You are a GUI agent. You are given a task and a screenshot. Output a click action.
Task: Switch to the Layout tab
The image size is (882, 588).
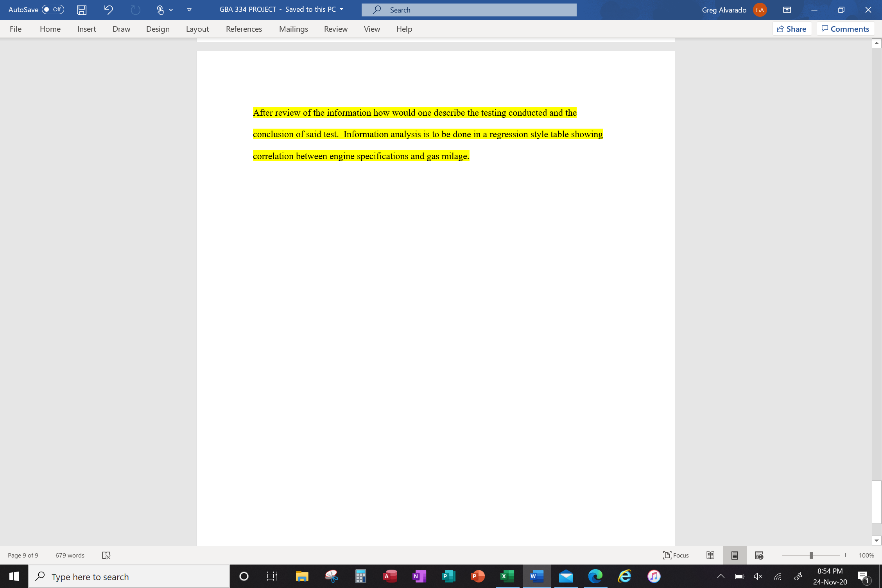pyautogui.click(x=197, y=29)
